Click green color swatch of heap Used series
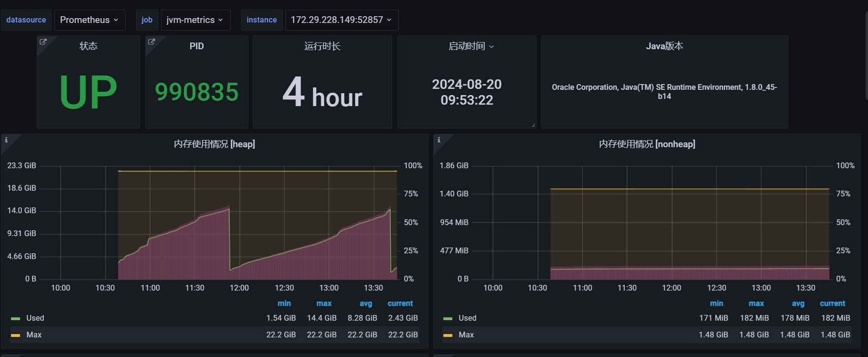The width and height of the screenshot is (868, 357). click(16, 319)
